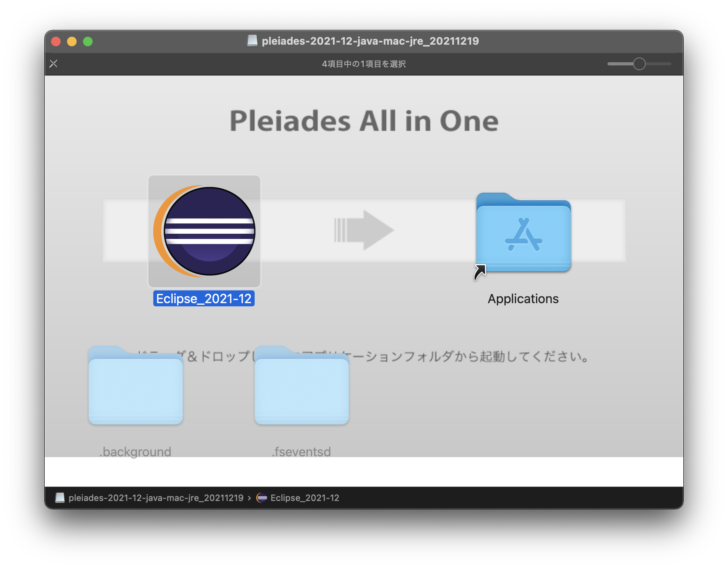The width and height of the screenshot is (728, 568).
Task: Adjust the icon size slider knob
Action: click(639, 63)
